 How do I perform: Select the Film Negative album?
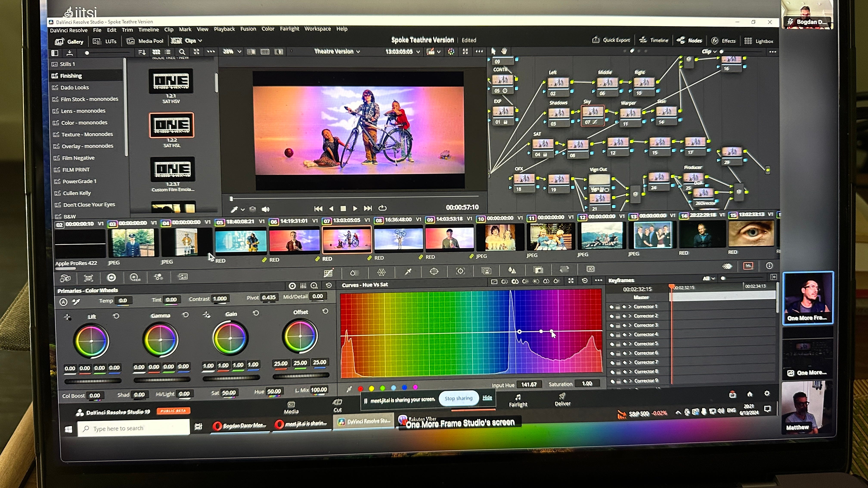[78, 158]
